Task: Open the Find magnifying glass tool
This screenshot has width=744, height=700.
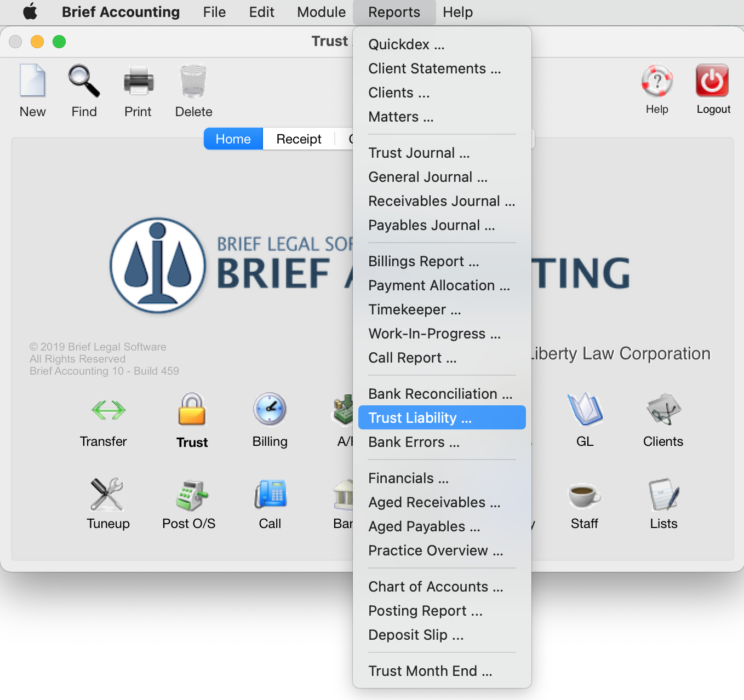Action: pos(84,81)
